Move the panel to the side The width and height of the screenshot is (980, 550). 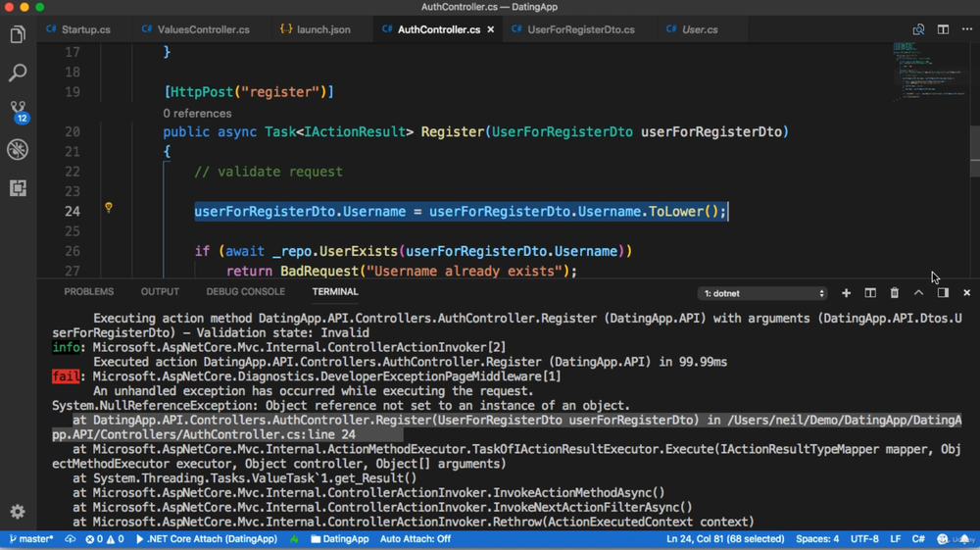coord(943,292)
